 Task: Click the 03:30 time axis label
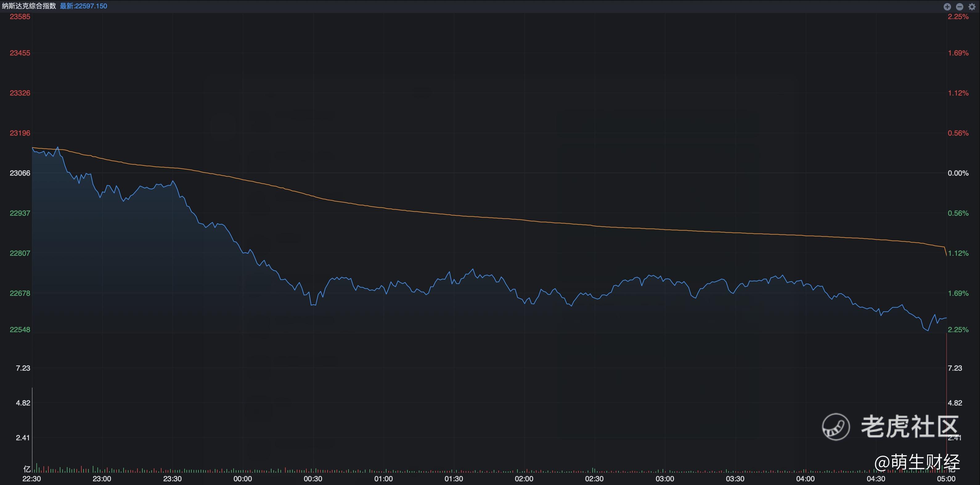(x=735, y=479)
